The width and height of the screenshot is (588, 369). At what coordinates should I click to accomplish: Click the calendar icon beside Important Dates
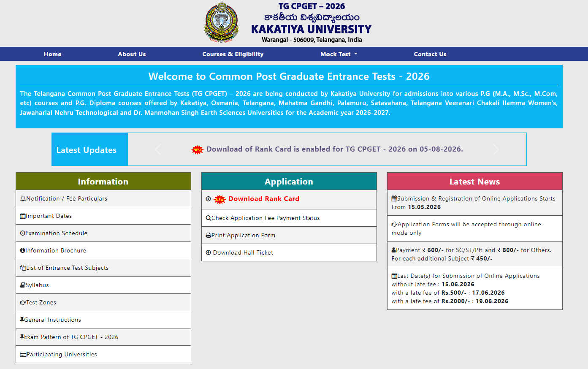pyautogui.click(x=23, y=216)
